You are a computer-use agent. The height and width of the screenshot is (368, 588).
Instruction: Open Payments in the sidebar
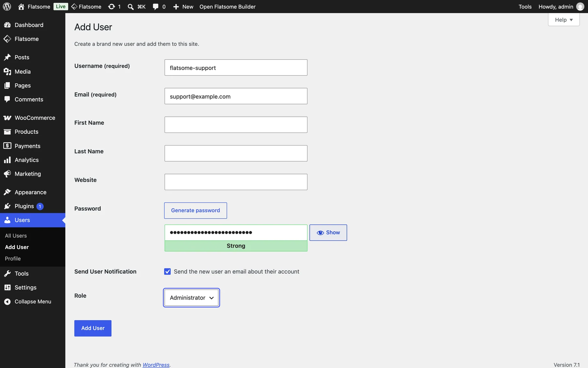click(x=33, y=146)
